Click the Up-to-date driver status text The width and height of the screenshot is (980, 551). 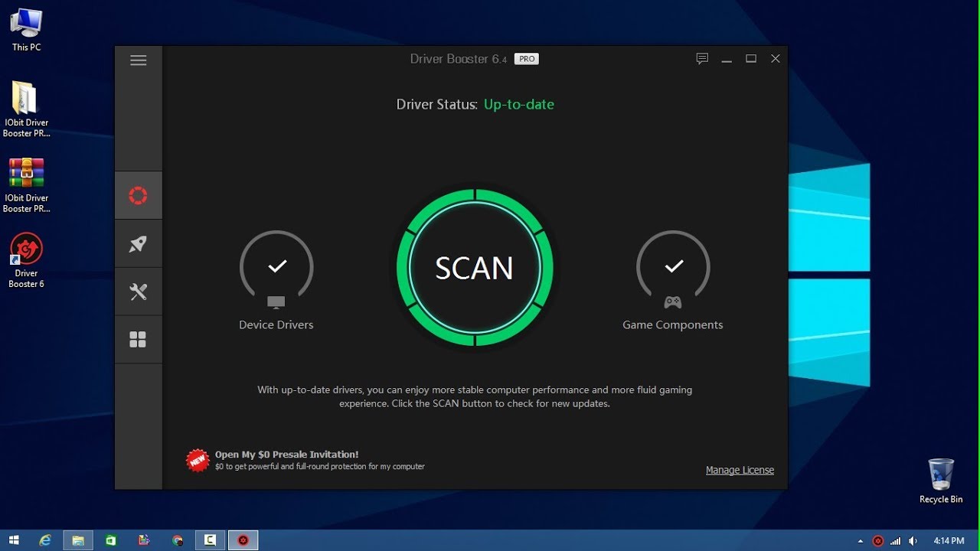[519, 105]
